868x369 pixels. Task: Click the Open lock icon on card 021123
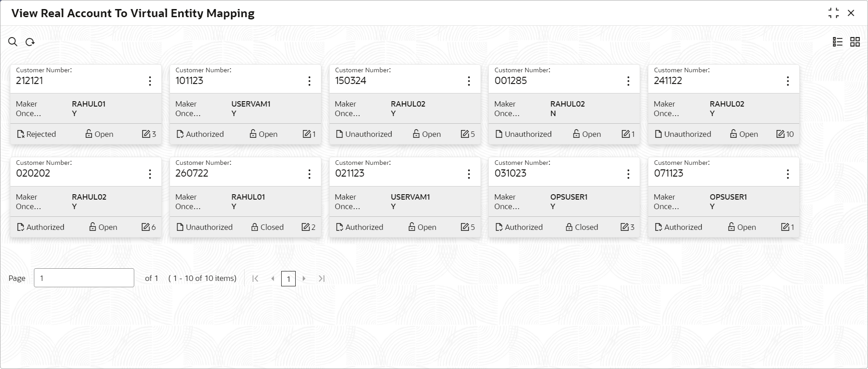tap(412, 227)
